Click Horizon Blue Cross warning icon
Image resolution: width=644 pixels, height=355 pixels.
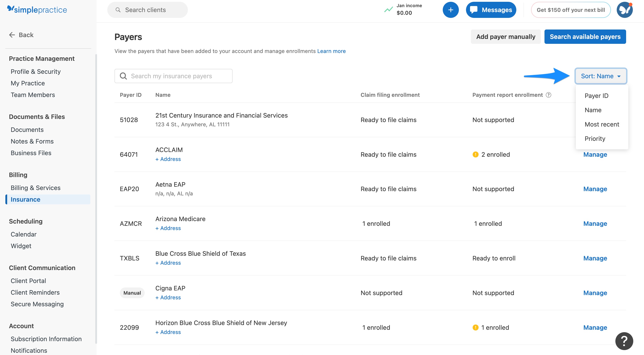pos(475,328)
